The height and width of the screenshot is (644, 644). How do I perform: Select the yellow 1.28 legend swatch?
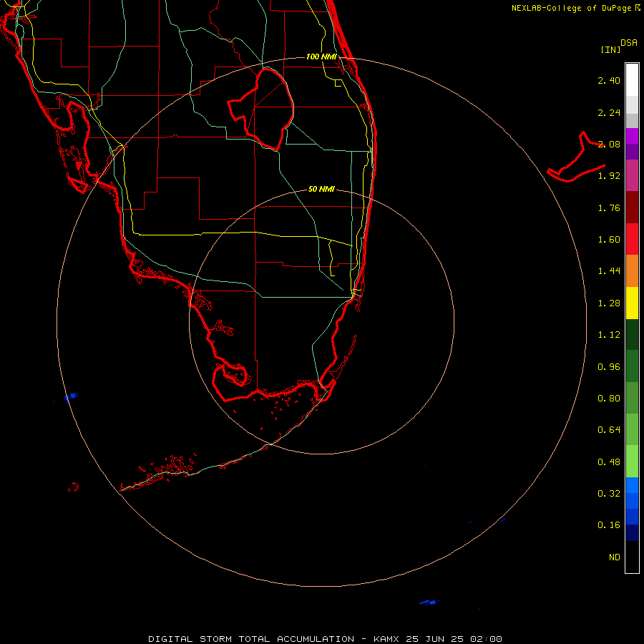click(x=632, y=303)
